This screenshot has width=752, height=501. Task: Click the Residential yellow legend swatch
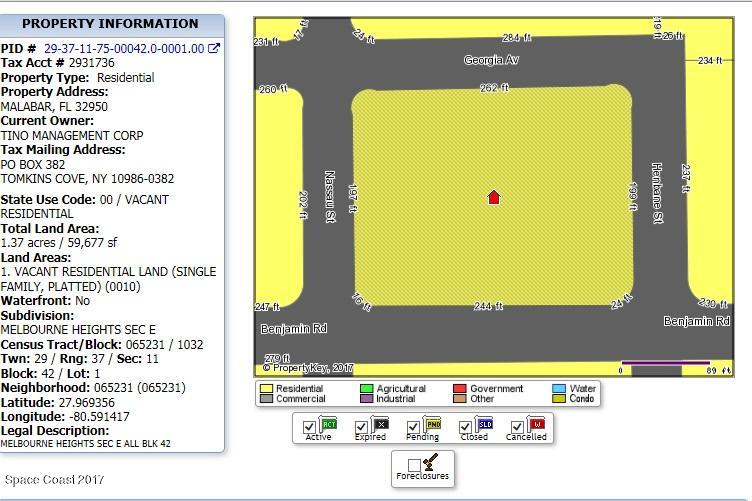[x=266, y=388]
